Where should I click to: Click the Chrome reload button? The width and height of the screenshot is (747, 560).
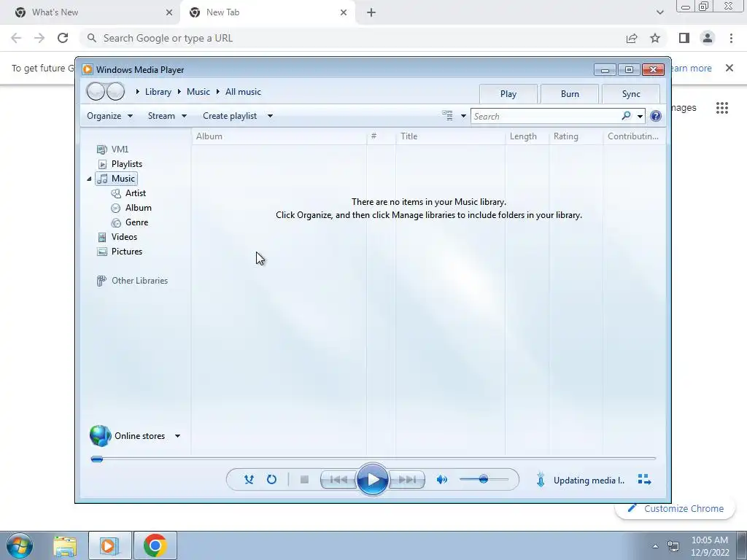tap(63, 38)
